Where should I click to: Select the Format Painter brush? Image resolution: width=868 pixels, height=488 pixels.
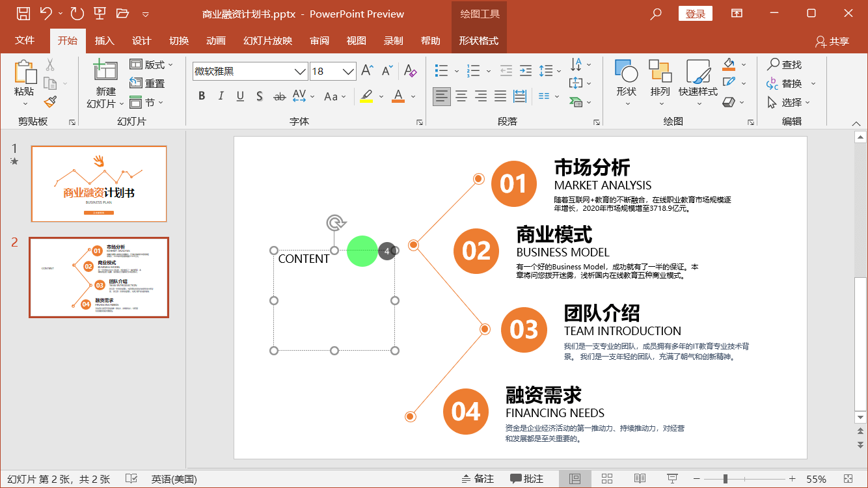point(50,102)
